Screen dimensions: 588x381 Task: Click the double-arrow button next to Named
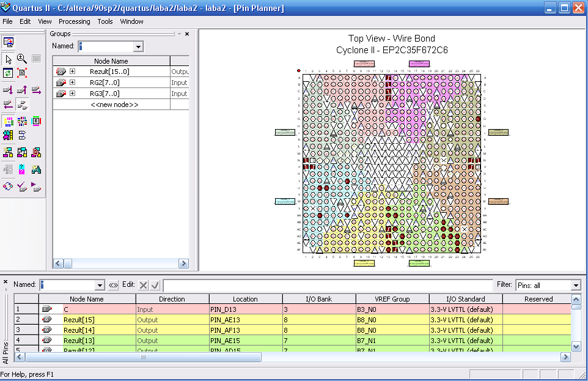[113, 285]
